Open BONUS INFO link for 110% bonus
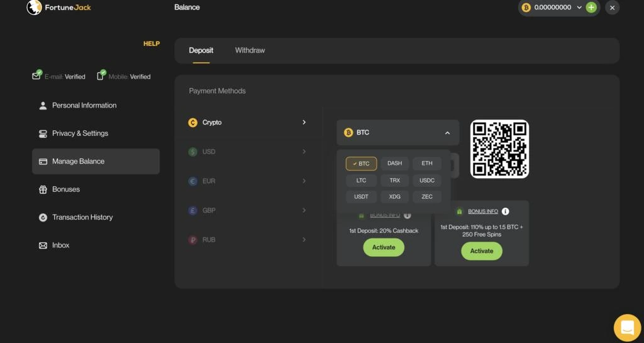The image size is (644, 343). [x=483, y=211]
